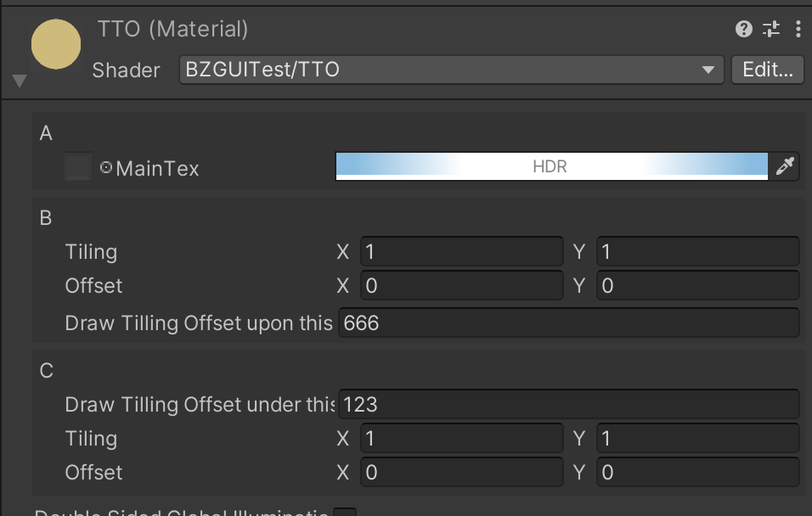
Task: Click the MainTex texture picker circle
Action: 106,167
